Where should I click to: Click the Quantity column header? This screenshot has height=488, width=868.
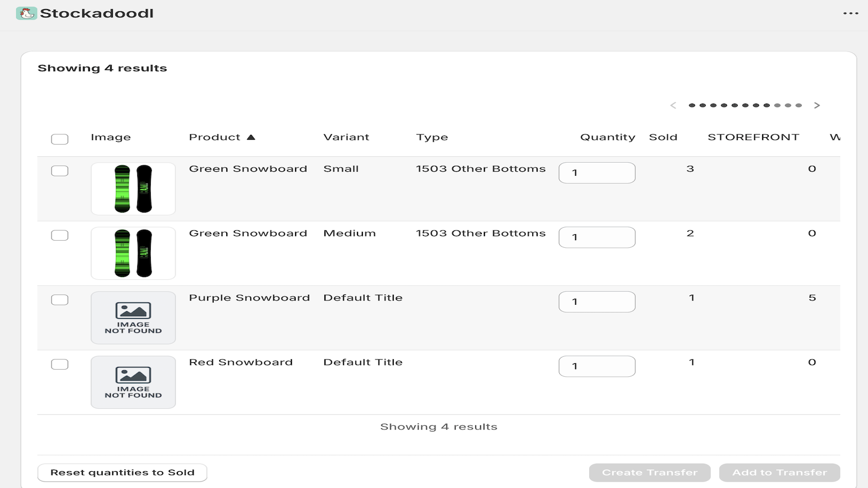point(608,137)
